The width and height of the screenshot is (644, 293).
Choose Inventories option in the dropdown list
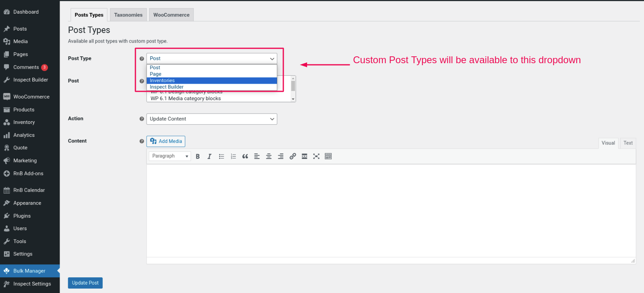(x=212, y=80)
